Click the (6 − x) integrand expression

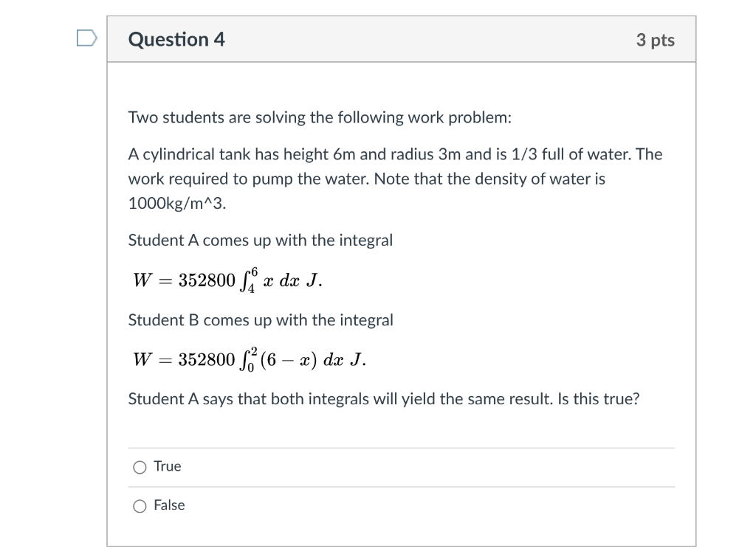[x=289, y=360]
